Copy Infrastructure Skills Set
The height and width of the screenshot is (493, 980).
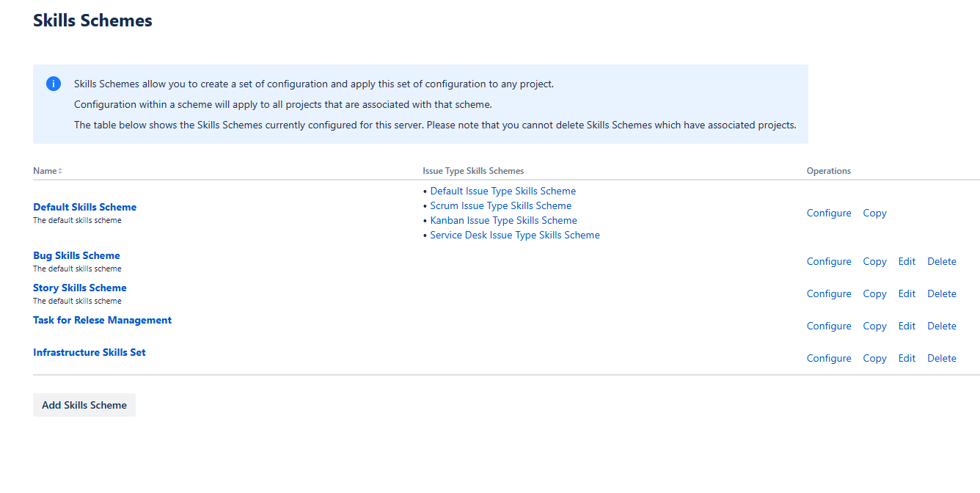pyautogui.click(x=874, y=358)
